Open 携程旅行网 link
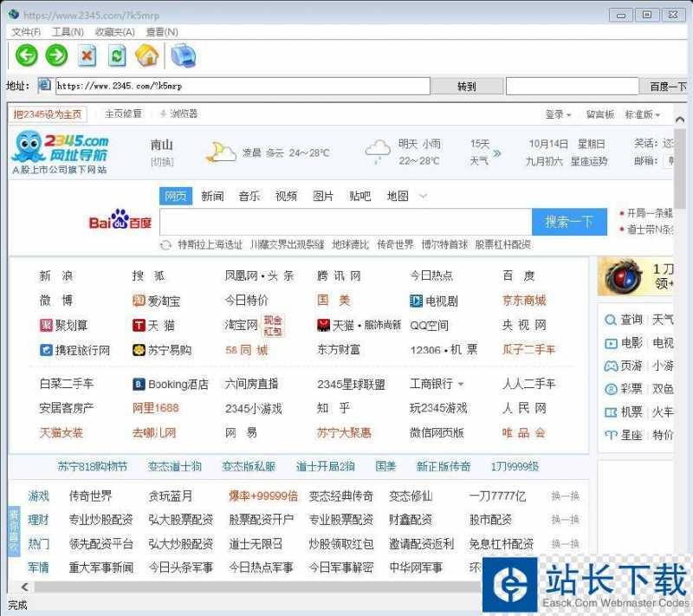Image resolution: width=693 pixels, height=616 pixels. 74,350
